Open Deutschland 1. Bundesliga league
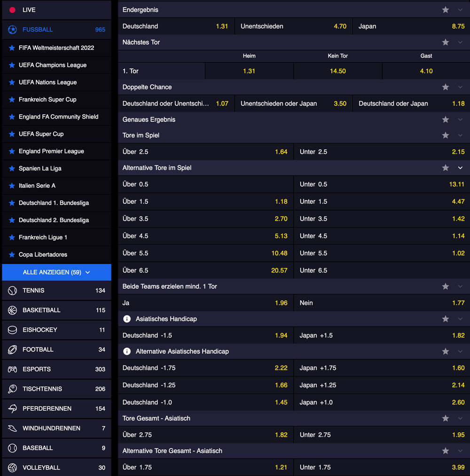The image size is (470, 476). (54, 203)
